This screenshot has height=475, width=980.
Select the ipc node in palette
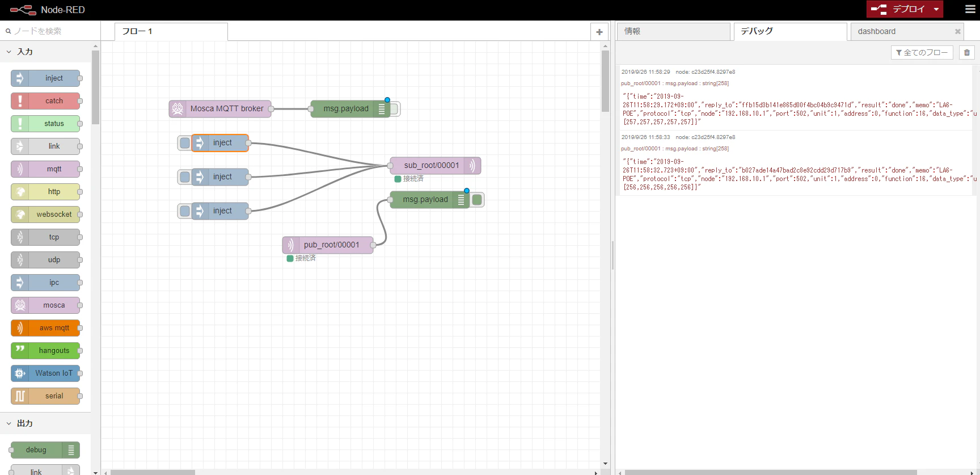coord(46,283)
